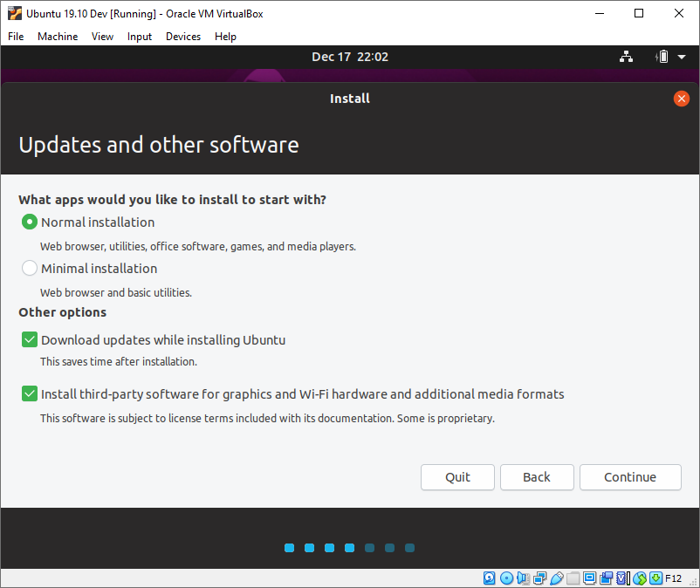Open the Ubuntu system menu arrow
Viewport: 700px width, 588px height.
pos(682,57)
